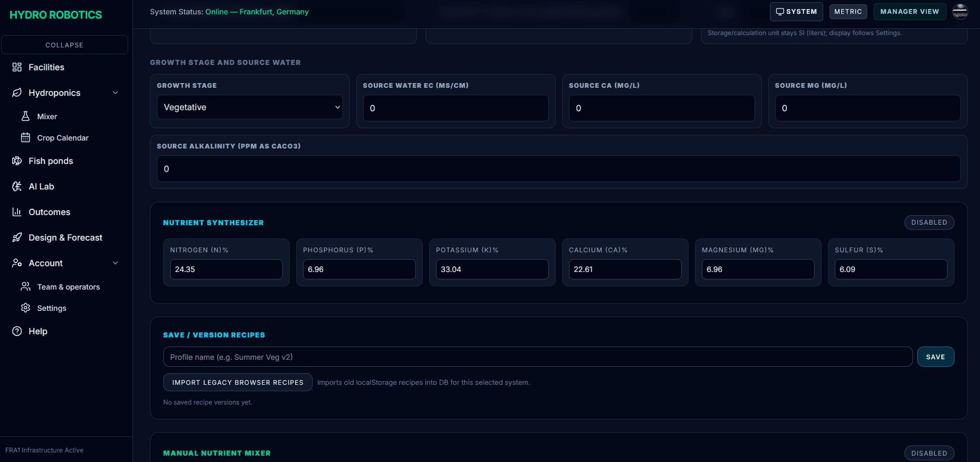Open the Growth Stage dropdown

(x=250, y=107)
